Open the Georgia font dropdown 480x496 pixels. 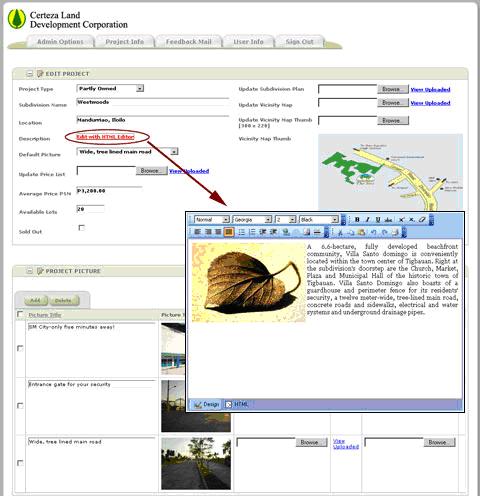coord(252,220)
